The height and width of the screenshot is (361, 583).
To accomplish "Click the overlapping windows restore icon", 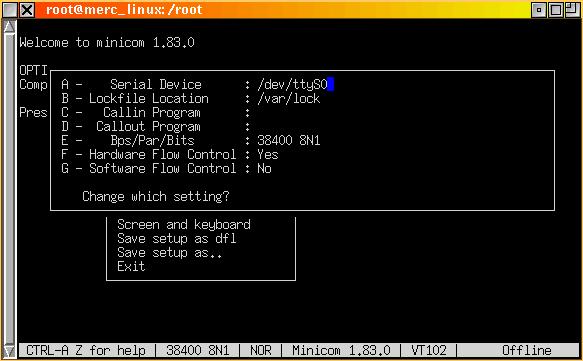I will tap(573, 10).
